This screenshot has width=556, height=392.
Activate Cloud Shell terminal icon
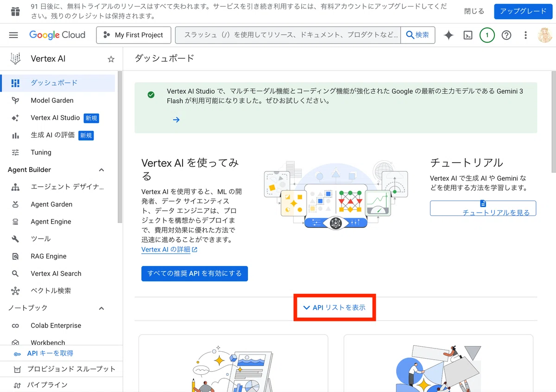pos(468,35)
